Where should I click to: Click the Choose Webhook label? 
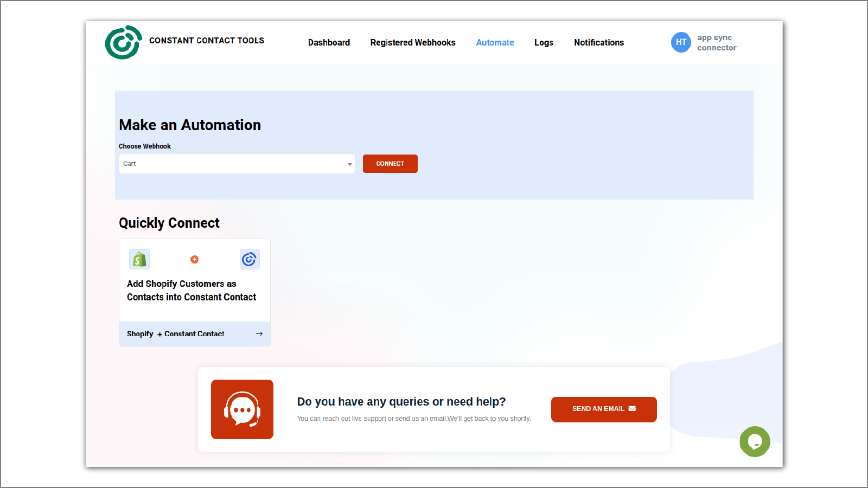(x=145, y=146)
